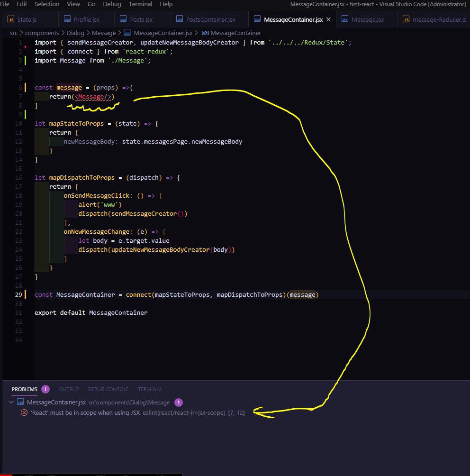Click the JS icon on State.js tab

[x=10, y=19]
